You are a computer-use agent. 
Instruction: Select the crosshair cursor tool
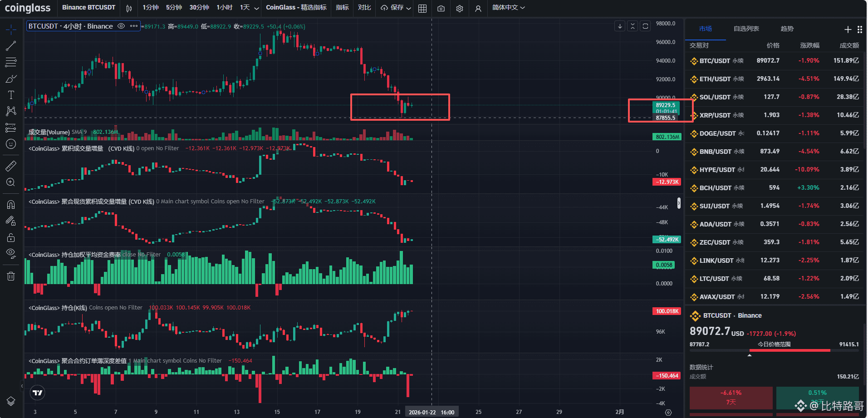tap(11, 29)
